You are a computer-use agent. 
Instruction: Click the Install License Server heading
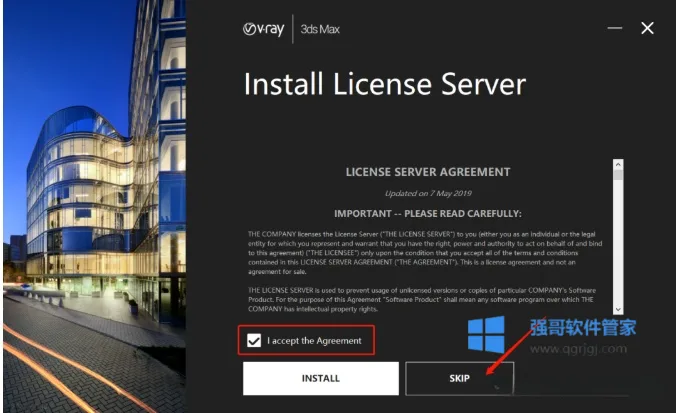[385, 84]
